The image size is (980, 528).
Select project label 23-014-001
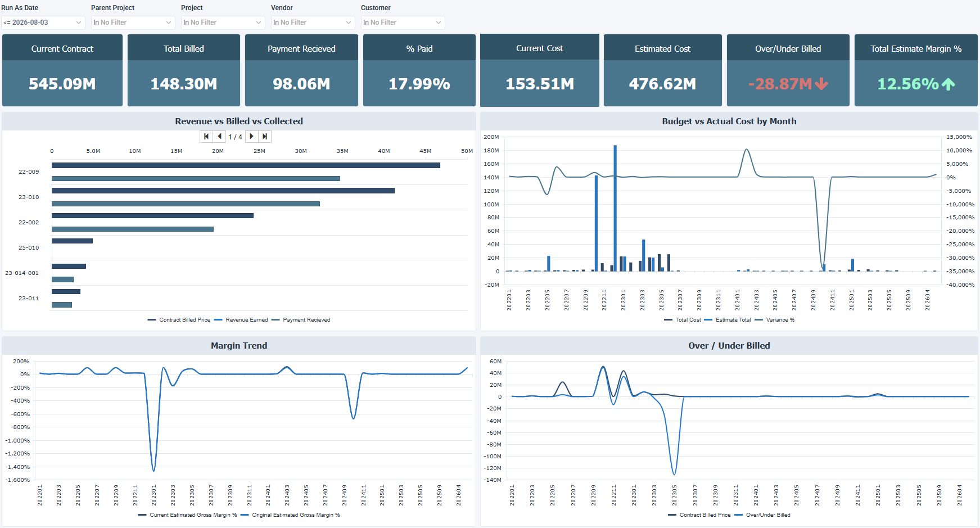(x=22, y=273)
